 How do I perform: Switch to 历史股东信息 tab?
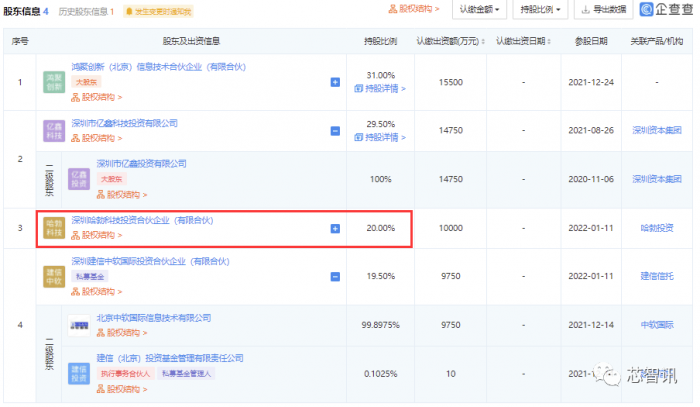click(86, 11)
